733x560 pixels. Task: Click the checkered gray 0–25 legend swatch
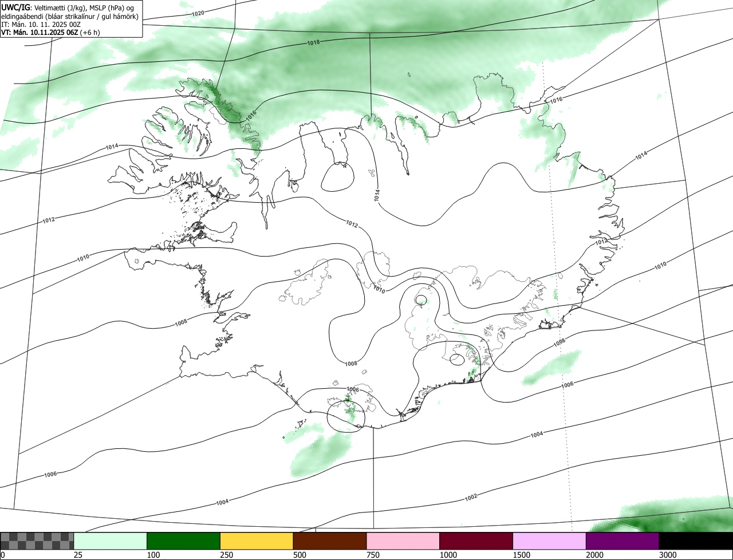click(x=37, y=541)
